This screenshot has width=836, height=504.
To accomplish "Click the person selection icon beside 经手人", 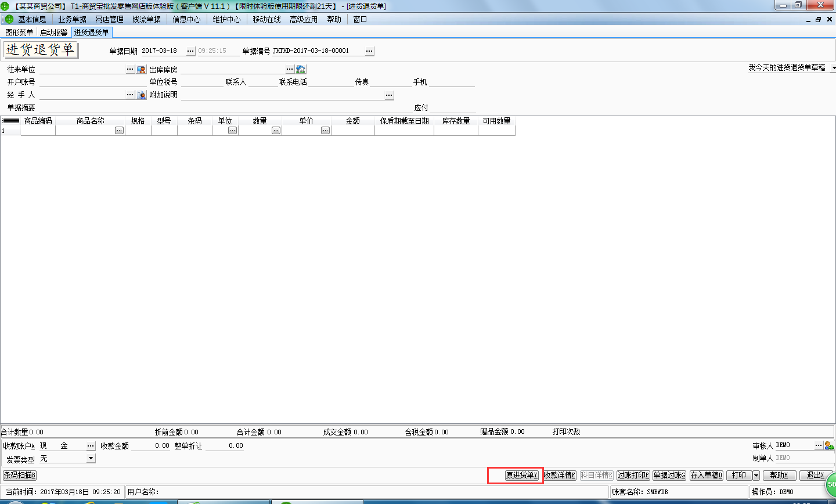I will pyautogui.click(x=141, y=95).
